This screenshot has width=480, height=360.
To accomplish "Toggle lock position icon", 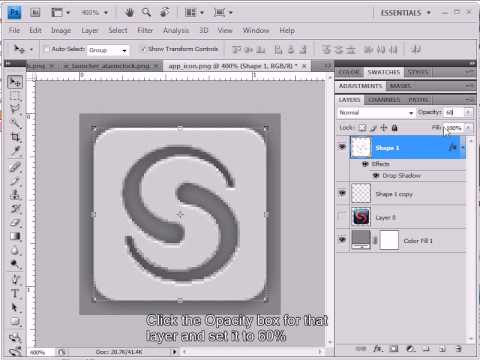I will [x=384, y=128].
